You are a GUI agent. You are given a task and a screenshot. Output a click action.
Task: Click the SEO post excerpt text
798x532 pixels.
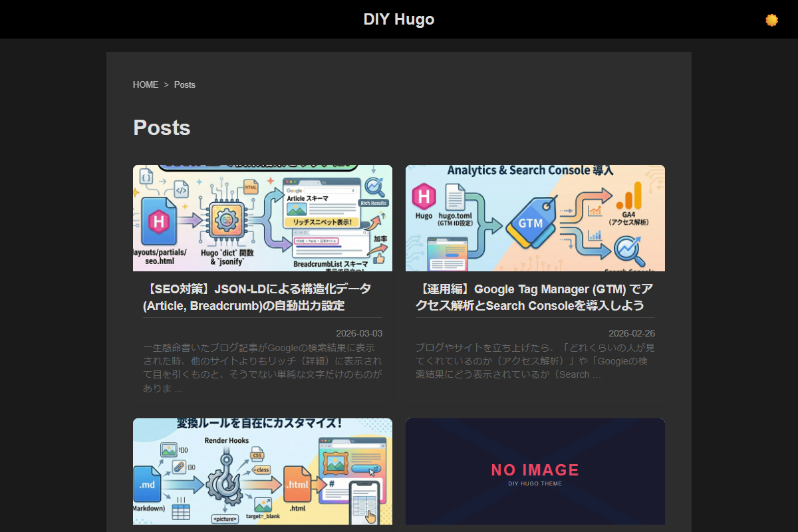tap(262, 368)
